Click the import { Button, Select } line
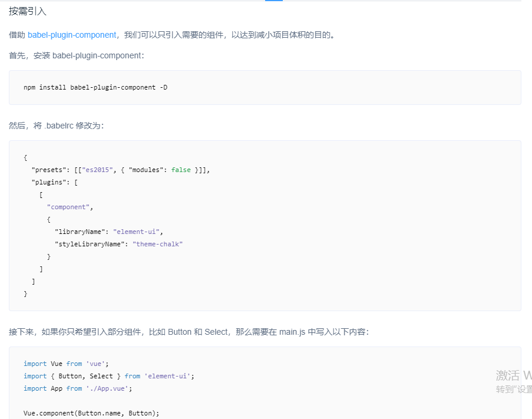The height and width of the screenshot is (419, 532). [108, 376]
